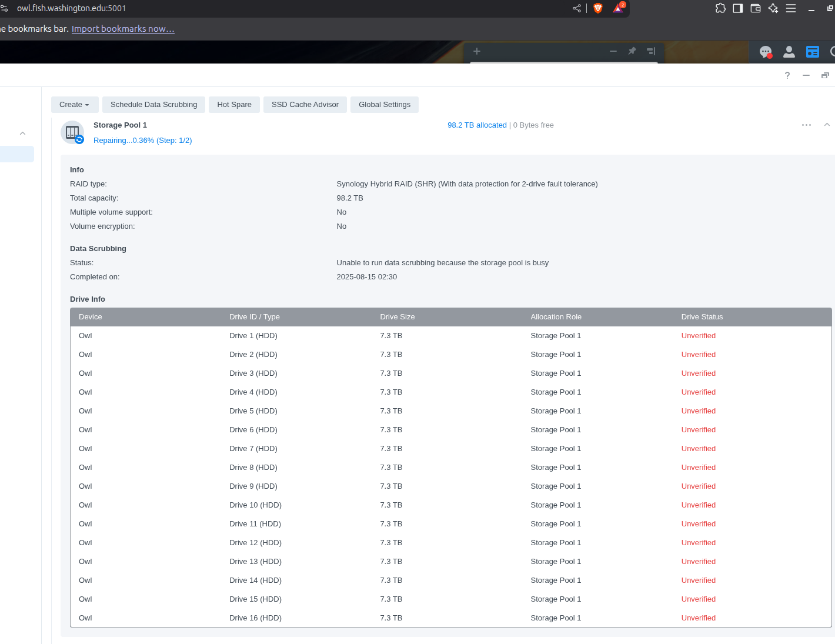The width and height of the screenshot is (835, 644).
Task: Click the share icon in the address bar
Action: coord(576,8)
